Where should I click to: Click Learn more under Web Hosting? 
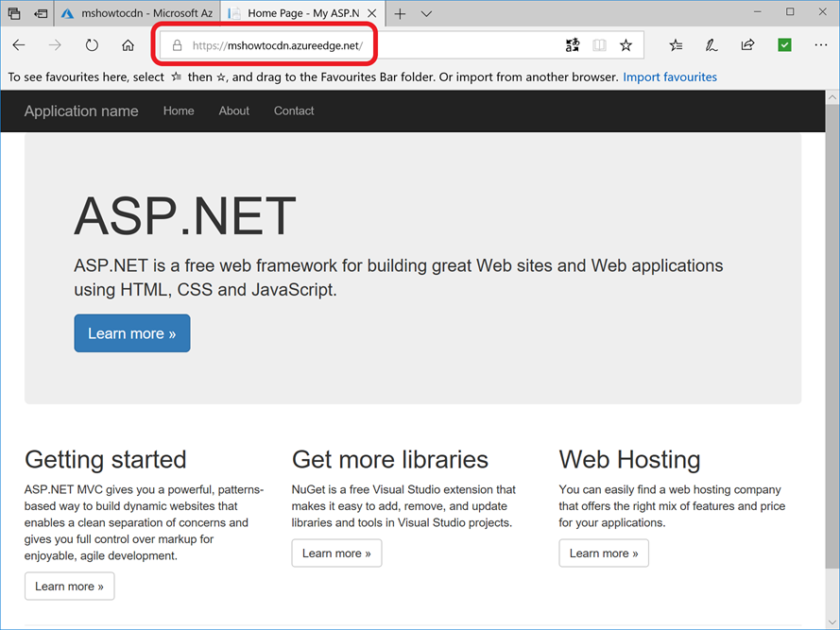[x=604, y=553]
